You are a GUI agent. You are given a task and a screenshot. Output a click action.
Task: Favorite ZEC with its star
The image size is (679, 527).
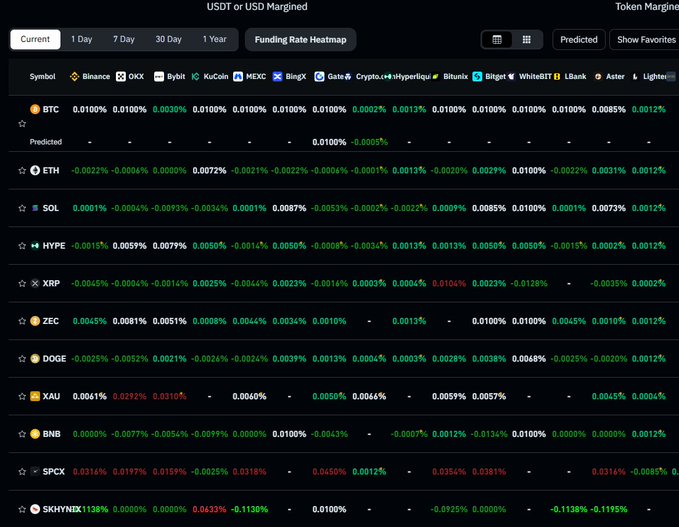coord(22,321)
